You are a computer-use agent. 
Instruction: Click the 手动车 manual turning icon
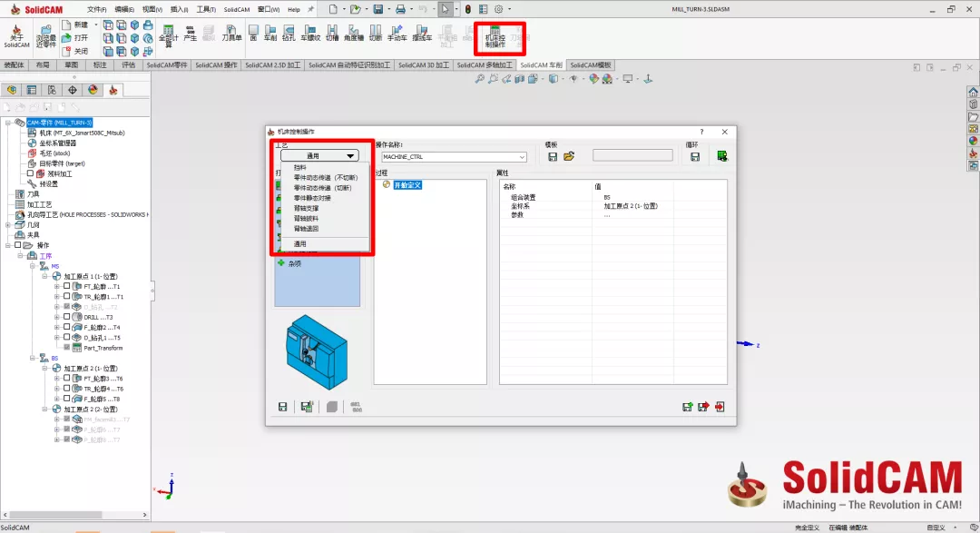397,34
